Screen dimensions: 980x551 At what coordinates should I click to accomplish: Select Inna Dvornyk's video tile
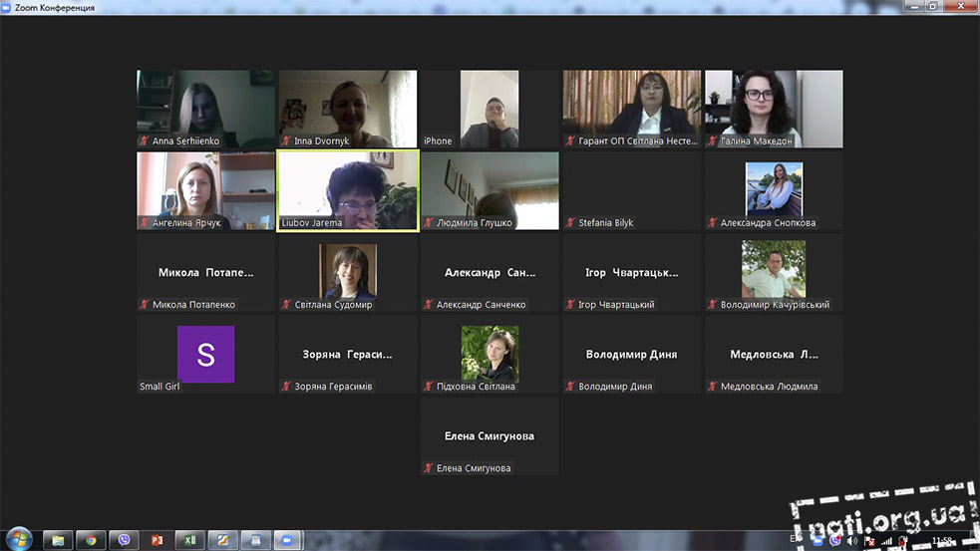coord(348,109)
